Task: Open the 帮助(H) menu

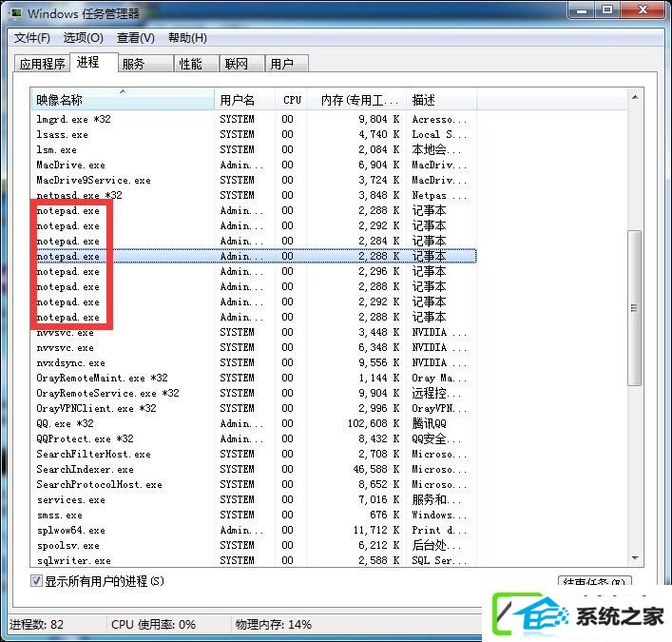Action: point(187,38)
